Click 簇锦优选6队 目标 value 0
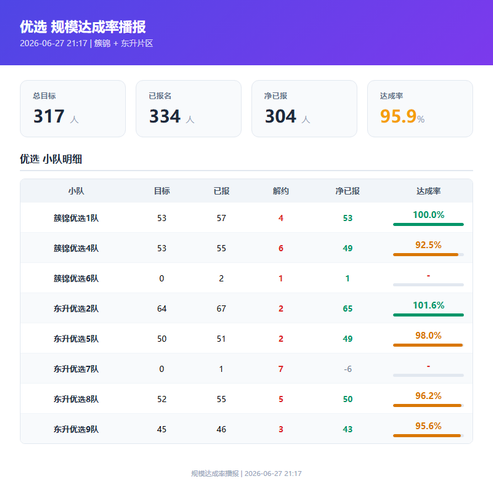Image resolution: width=493 pixels, height=500 pixels. 162,278
